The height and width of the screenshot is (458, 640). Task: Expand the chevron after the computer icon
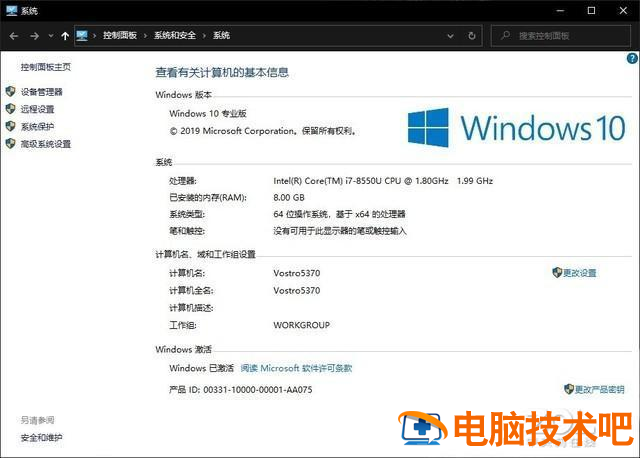pos(94,36)
